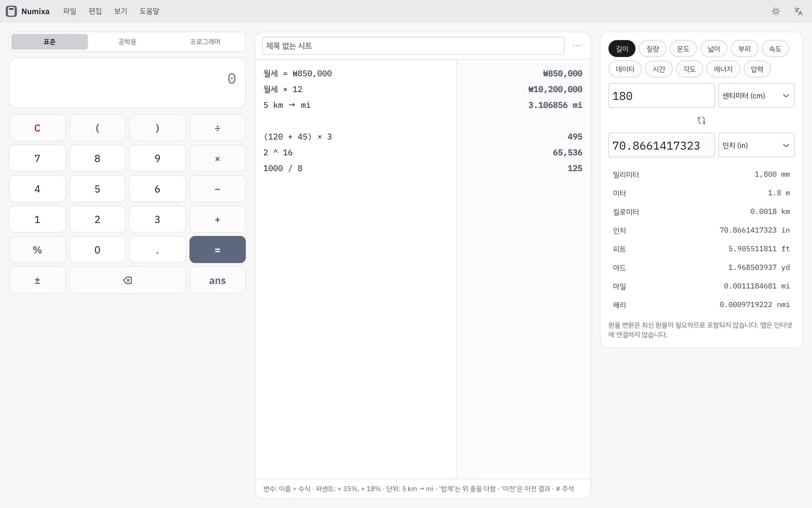Click the 180 source value input
812x508 pixels.
coord(661,95)
